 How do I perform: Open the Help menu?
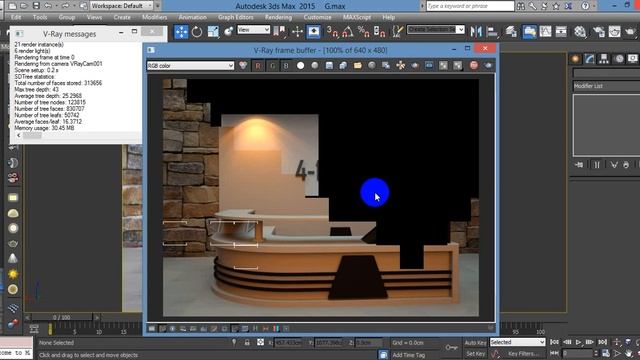point(389,17)
